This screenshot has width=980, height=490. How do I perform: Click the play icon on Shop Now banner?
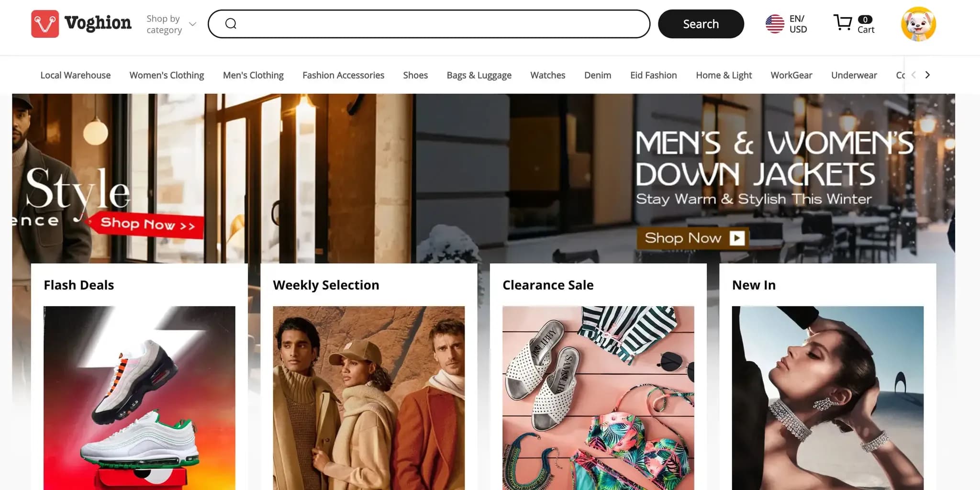737,238
